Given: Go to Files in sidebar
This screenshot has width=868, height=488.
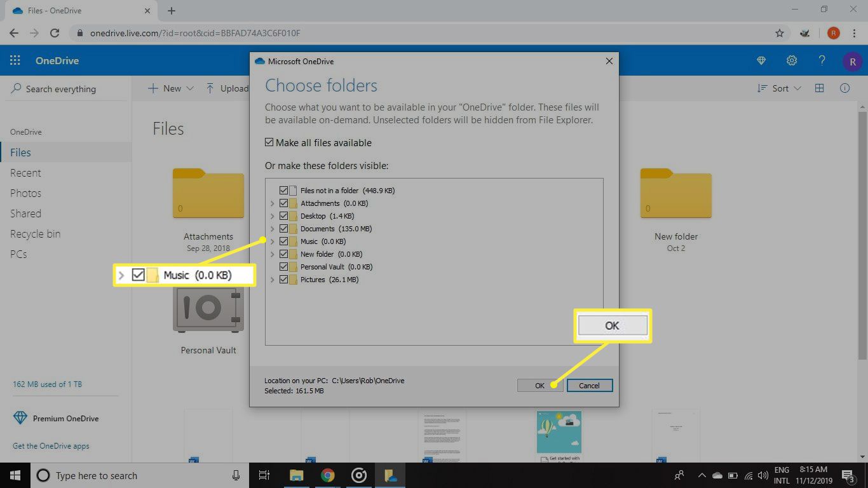Looking at the screenshot, I should 20,152.
